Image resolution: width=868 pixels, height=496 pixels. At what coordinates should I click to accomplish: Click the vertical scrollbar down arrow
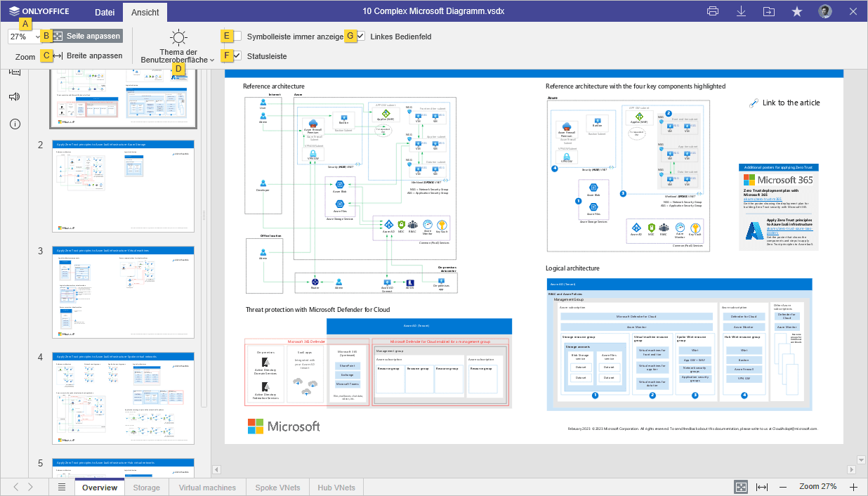862,460
